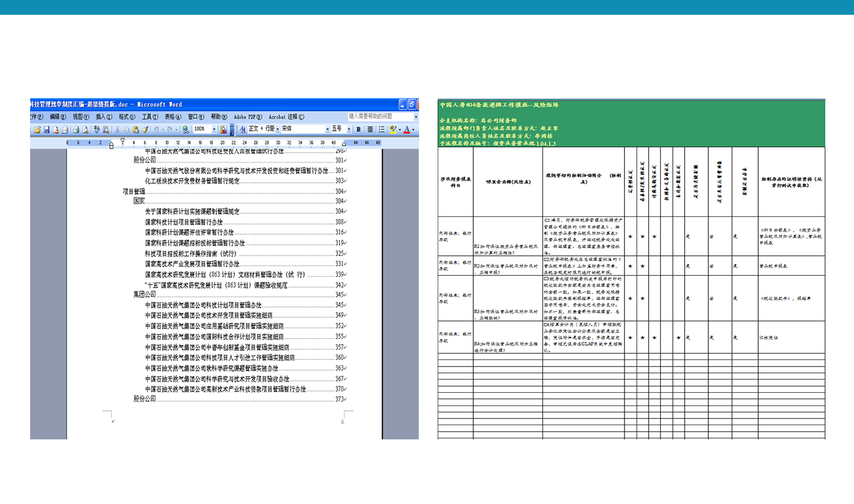Click TOC entry 科技项目招投标工作操作指南

[190, 254]
